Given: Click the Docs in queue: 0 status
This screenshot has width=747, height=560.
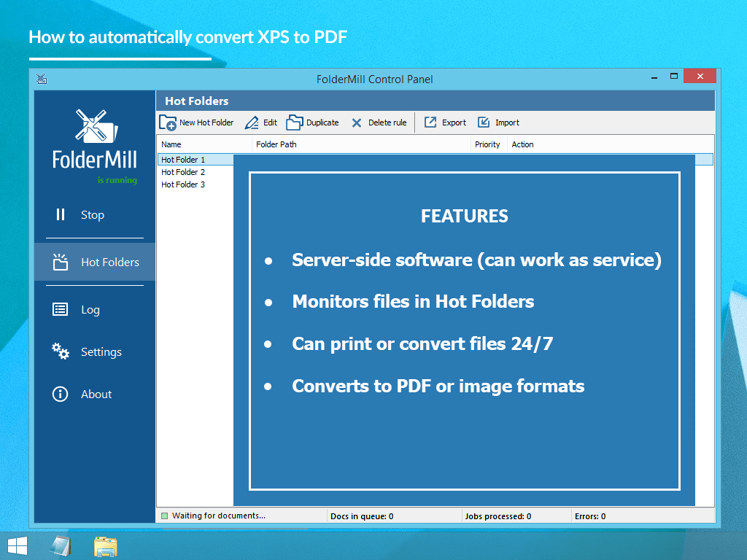Looking at the screenshot, I should pos(362,516).
